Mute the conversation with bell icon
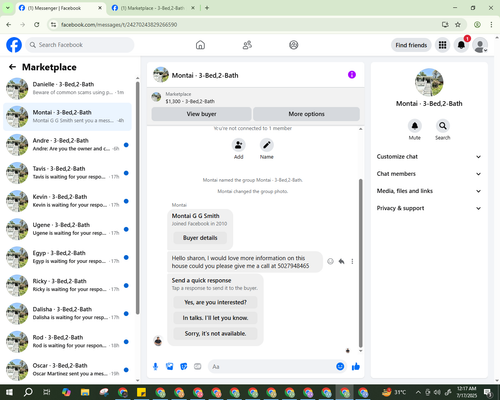The image size is (500, 400). click(x=415, y=126)
